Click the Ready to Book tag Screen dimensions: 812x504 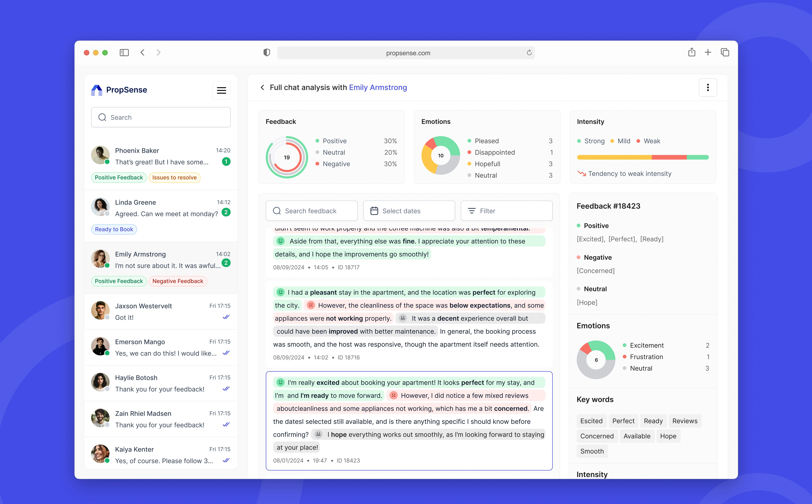click(114, 229)
